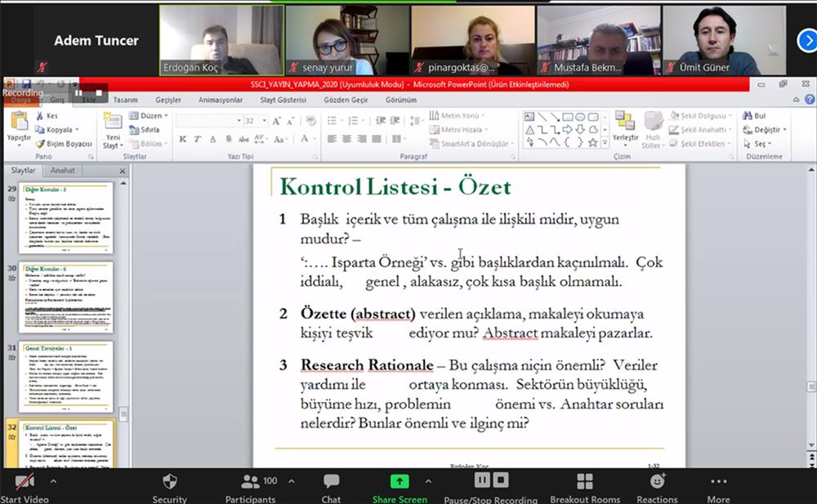Image resolution: width=817 pixels, height=504 pixels.
Task: Stop the recording from the bottom toolbar
Action: click(500, 480)
